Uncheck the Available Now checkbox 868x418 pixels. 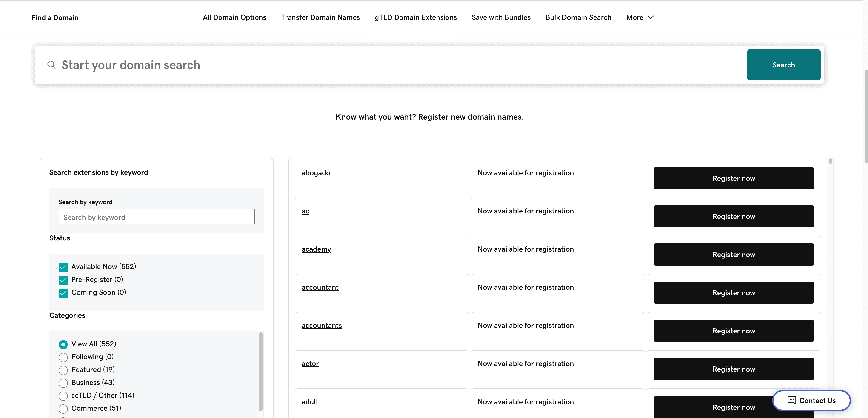tap(63, 267)
